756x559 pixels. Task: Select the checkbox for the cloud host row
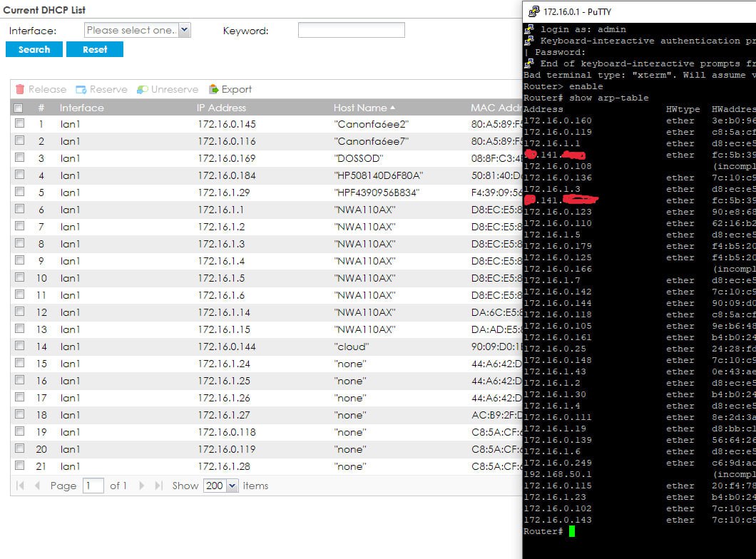pyautogui.click(x=20, y=346)
